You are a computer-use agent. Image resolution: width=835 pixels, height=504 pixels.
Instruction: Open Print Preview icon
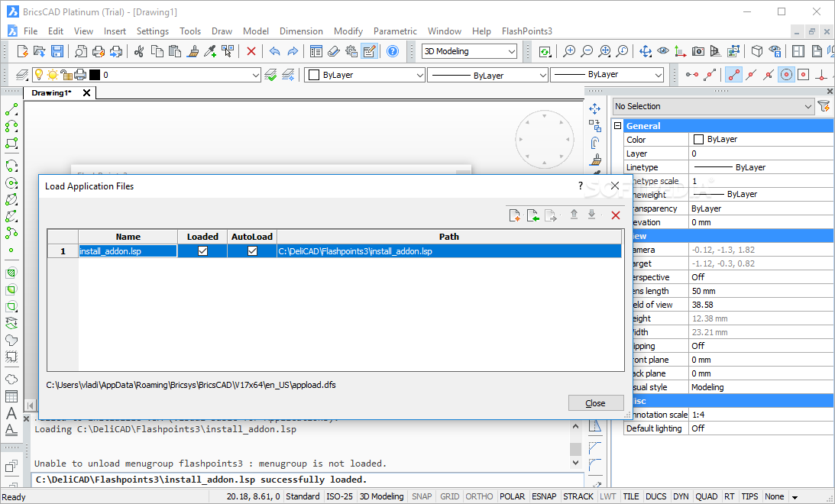[80, 51]
